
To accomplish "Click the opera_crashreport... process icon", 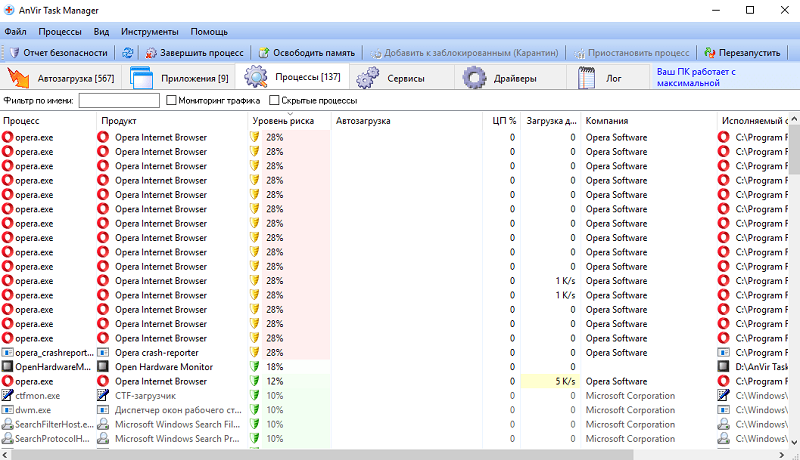I will (x=7, y=352).
